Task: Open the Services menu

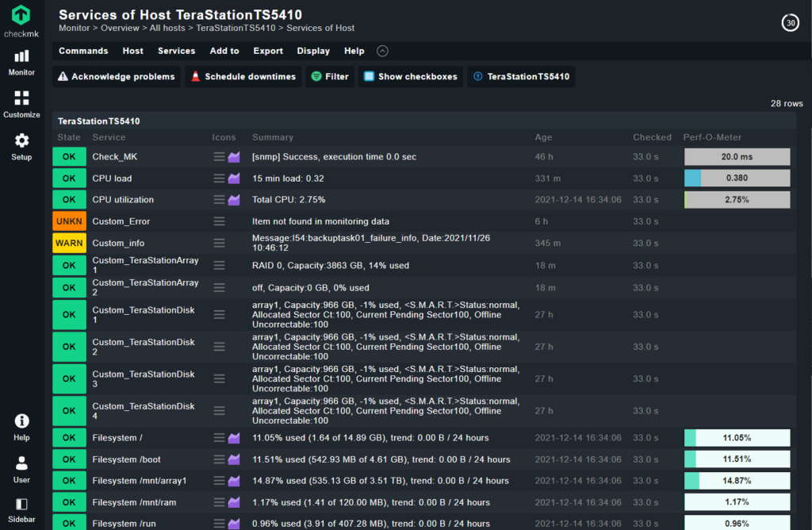Action: pos(177,51)
